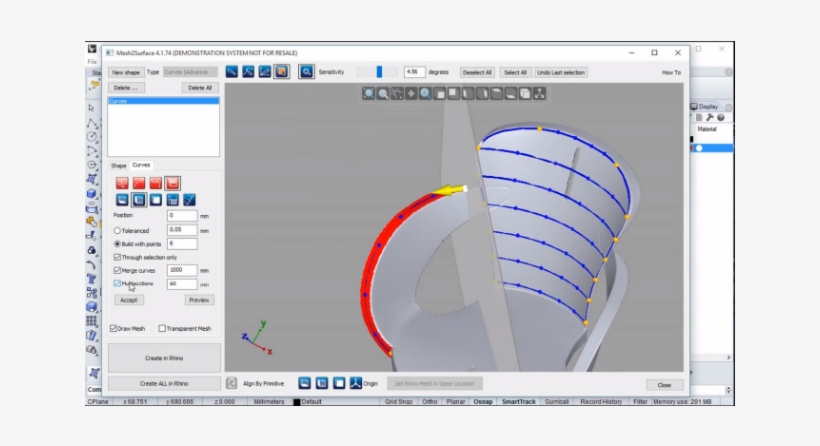Click the Undo Last selection button
Screen dimensions: 820x446
[x=561, y=72]
